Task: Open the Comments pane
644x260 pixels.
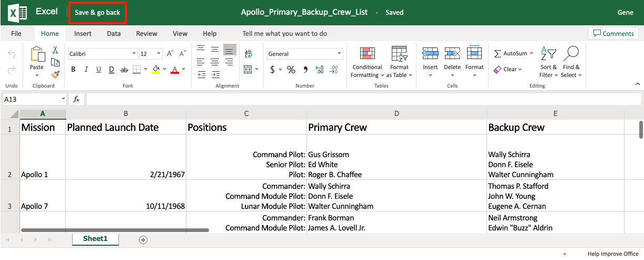Action: 613,33
